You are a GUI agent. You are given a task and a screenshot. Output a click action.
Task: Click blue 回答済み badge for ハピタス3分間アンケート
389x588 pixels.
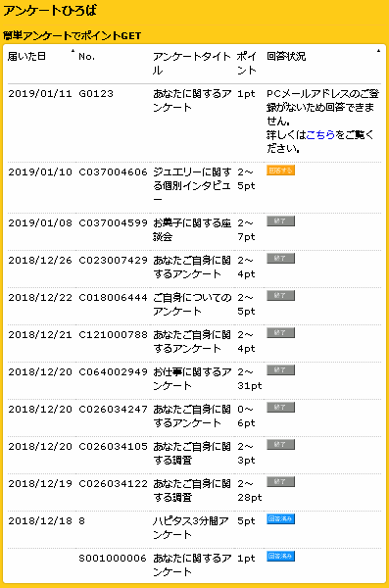pyautogui.click(x=280, y=519)
